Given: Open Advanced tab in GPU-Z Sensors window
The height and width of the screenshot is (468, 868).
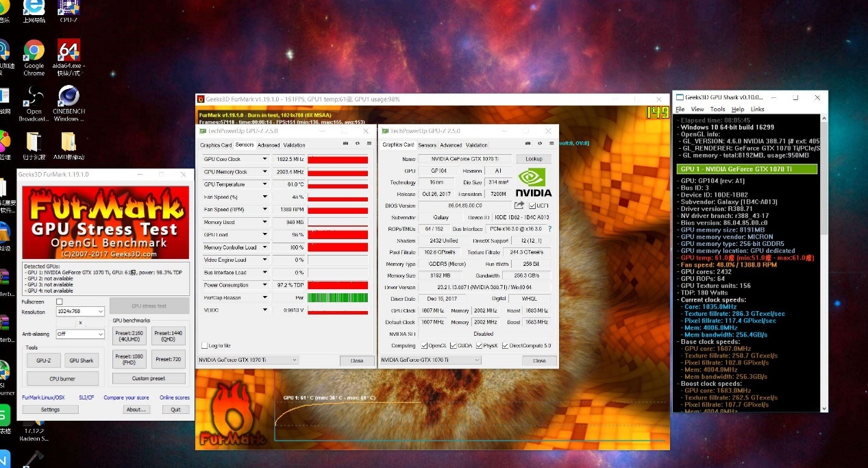Looking at the screenshot, I should 269,145.
